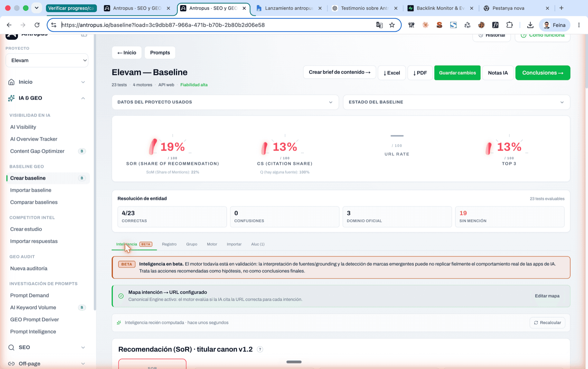
Task: Switch to the Grupo tab
Action: tap(191, 244)
